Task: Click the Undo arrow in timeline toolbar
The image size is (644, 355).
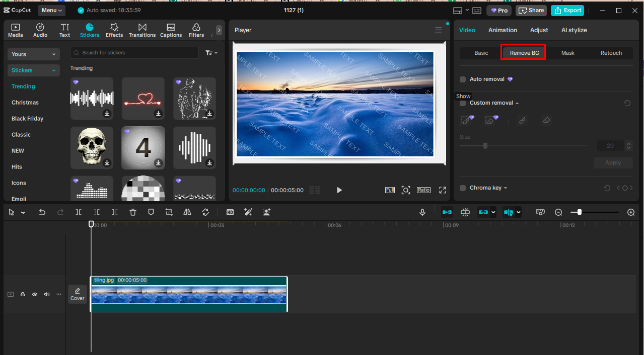Action: pyautogui.click(x=42, y=212)
